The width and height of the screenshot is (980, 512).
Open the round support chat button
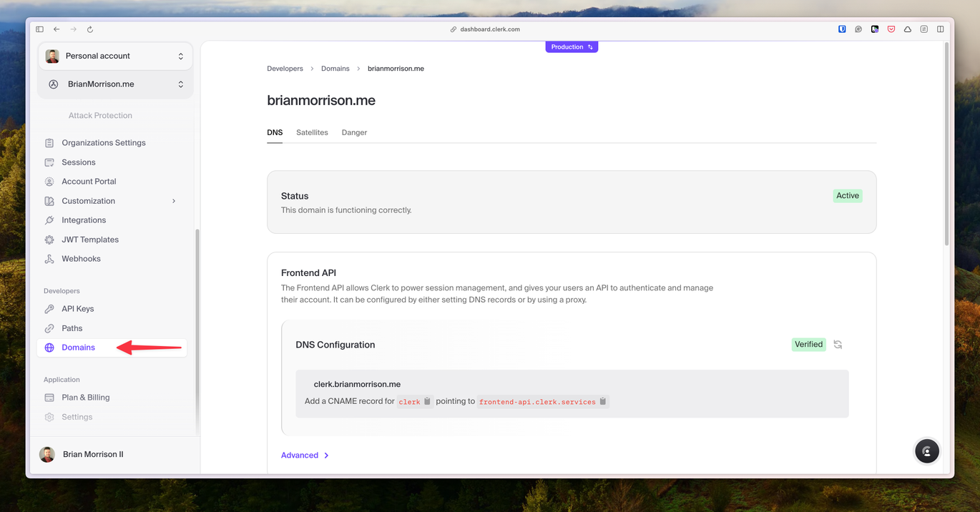tap(927, 451)
